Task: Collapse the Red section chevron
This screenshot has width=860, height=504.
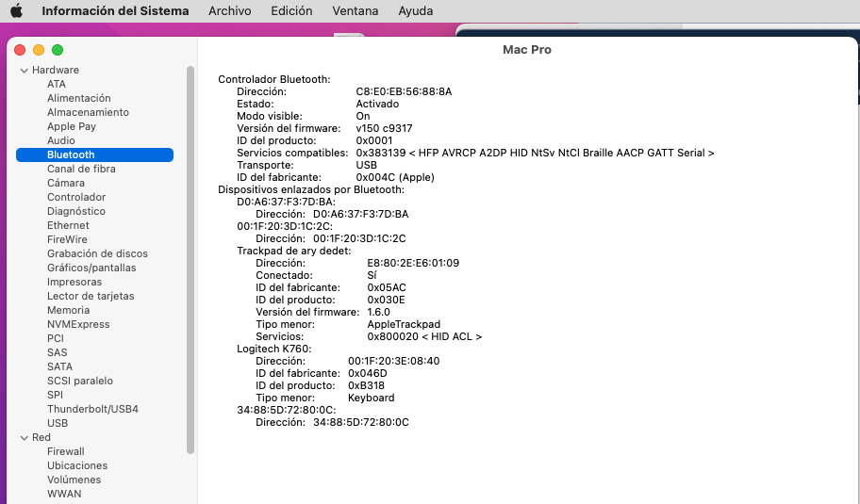Action: click(x=25, y=438)
